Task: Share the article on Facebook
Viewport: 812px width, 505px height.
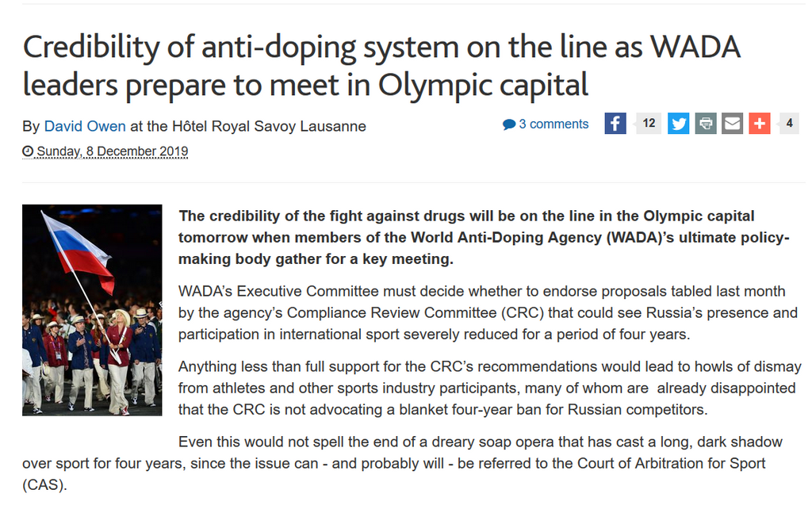Action: 615,123
